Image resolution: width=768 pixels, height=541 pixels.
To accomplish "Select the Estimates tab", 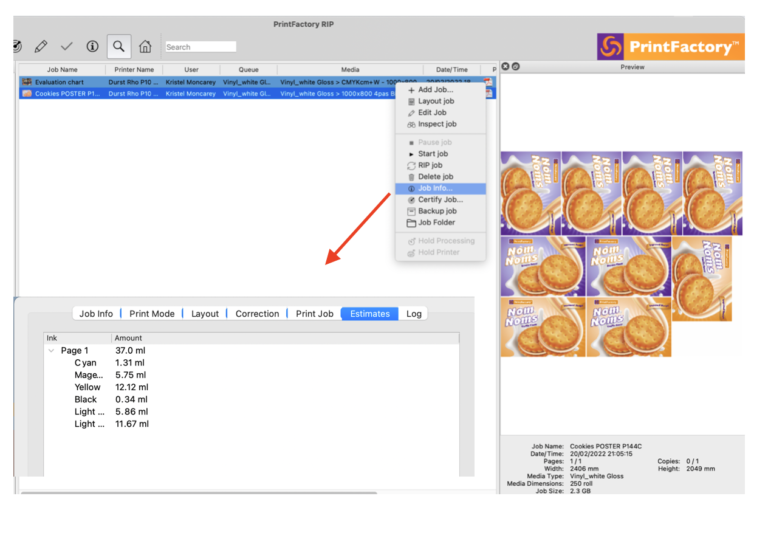I will pos(370,314).
